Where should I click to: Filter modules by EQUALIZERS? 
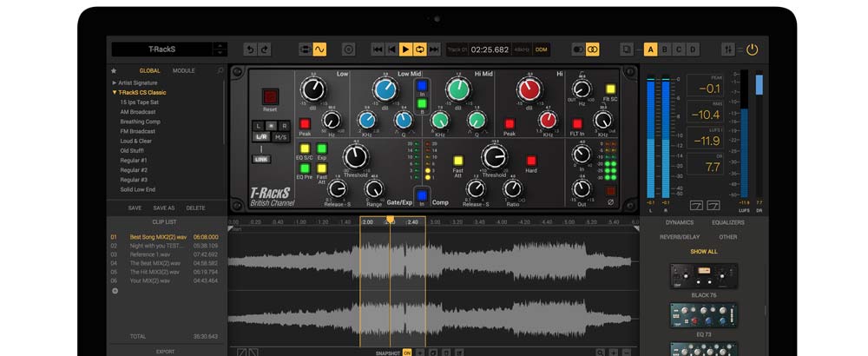click(x=728, y=222)
